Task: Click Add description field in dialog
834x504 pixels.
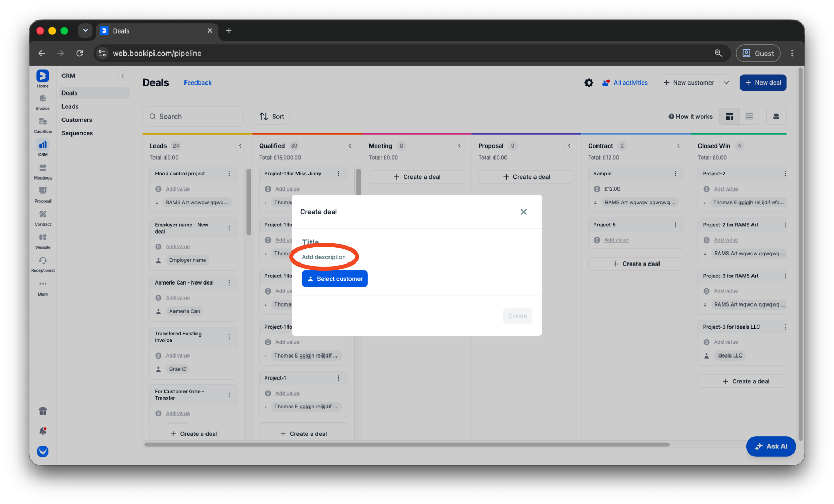Action: click(x=324, y=257)
